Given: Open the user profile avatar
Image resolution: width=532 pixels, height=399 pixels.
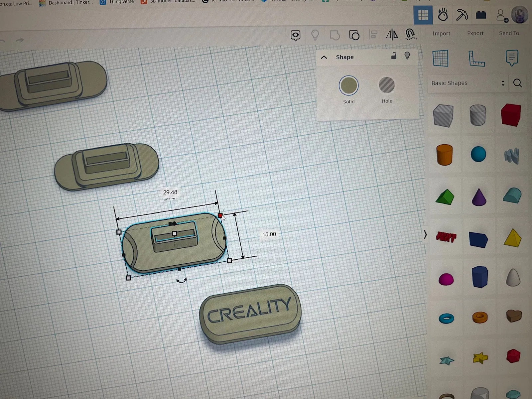Looking at the screenshot, I should [x=520, y=15].
